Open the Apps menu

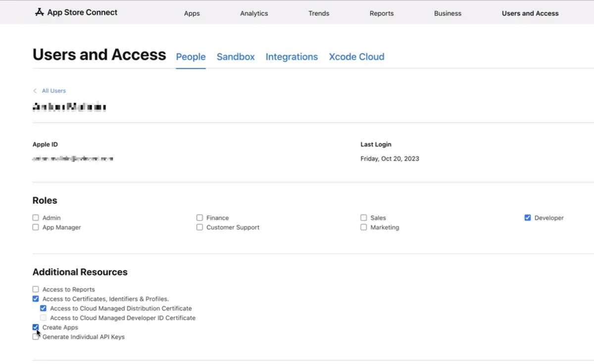(192, 13)
